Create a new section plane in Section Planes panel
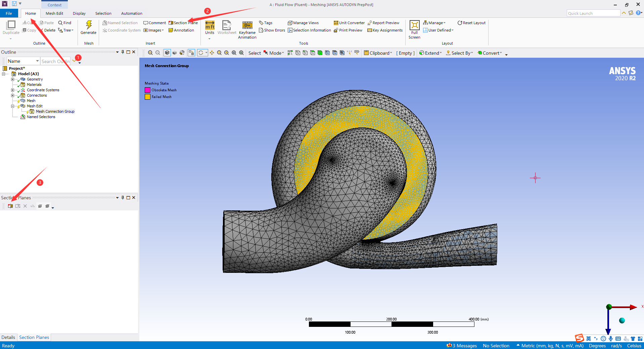The width and height of the screenshot is (644, 349). 10,206
